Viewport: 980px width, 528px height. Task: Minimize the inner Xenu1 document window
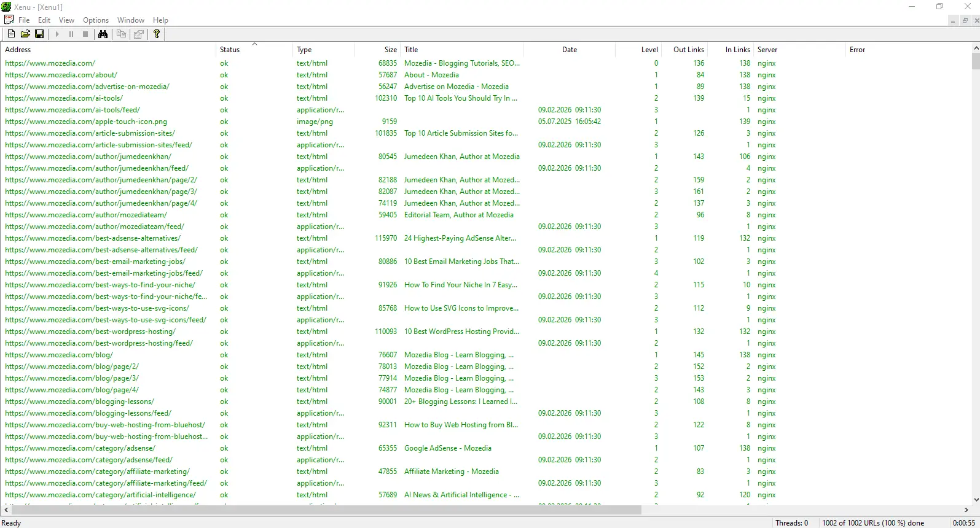953,20
